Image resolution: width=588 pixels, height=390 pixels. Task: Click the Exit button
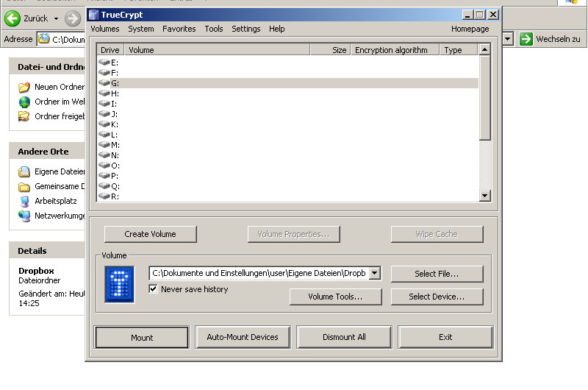(445, 337)
